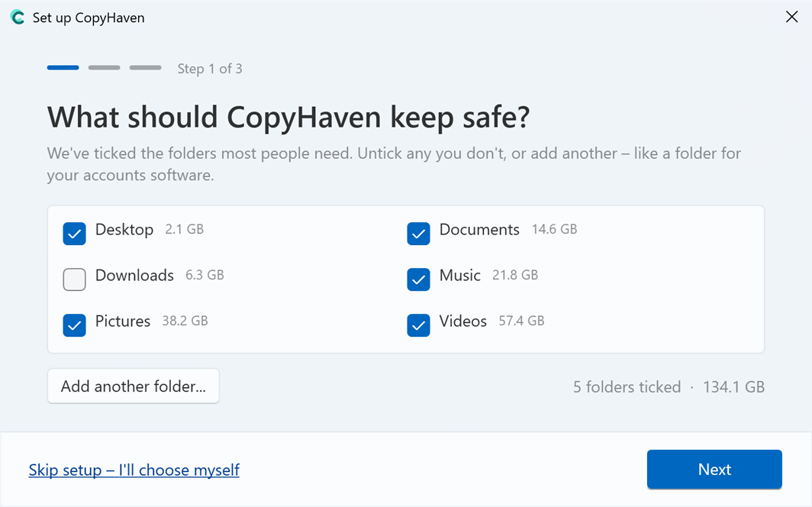Untick the Pictures folder checkbox
Image resolution: width=812 pixels, height=507 pixels.
pyautogui.click(x=74, y=325)
